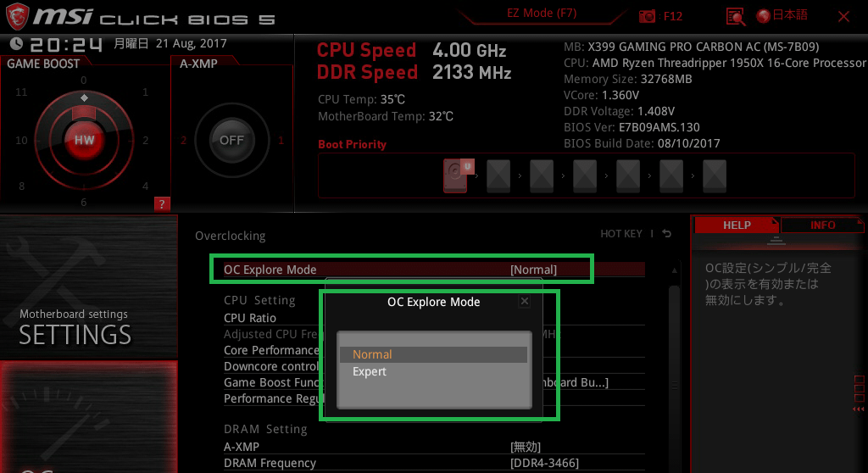Exit BIOS using the top-right X
The height and width of the screenshot is (473, 868).
[843, 17]
